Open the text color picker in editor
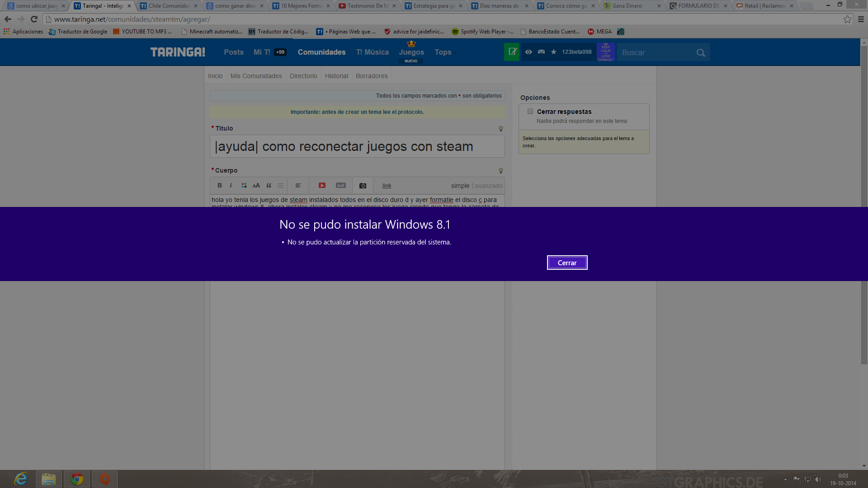The height and width of the screenshot is (488, 868). click(x=244, y=185)
